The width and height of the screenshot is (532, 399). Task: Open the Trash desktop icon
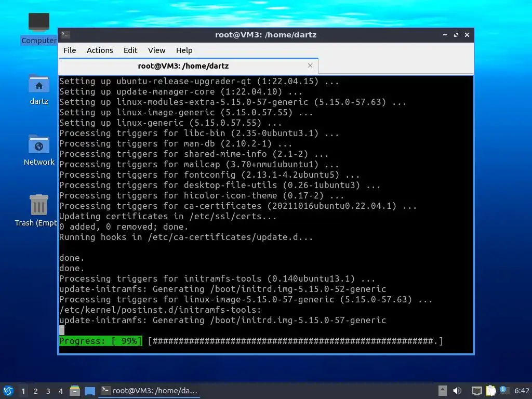(37, 211)
